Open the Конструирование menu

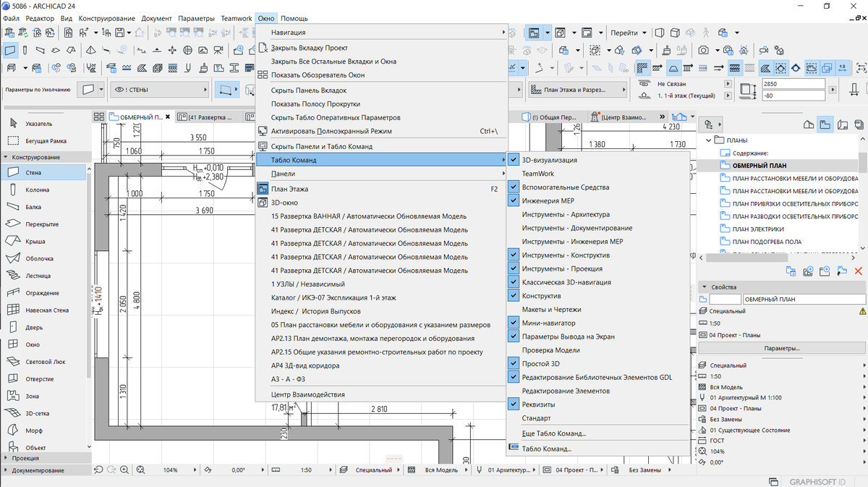[x=107, y=18]
